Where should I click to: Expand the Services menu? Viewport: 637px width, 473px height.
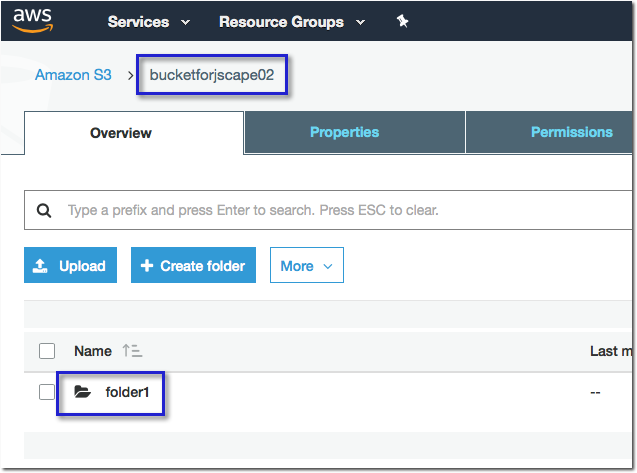coord(149,22)
